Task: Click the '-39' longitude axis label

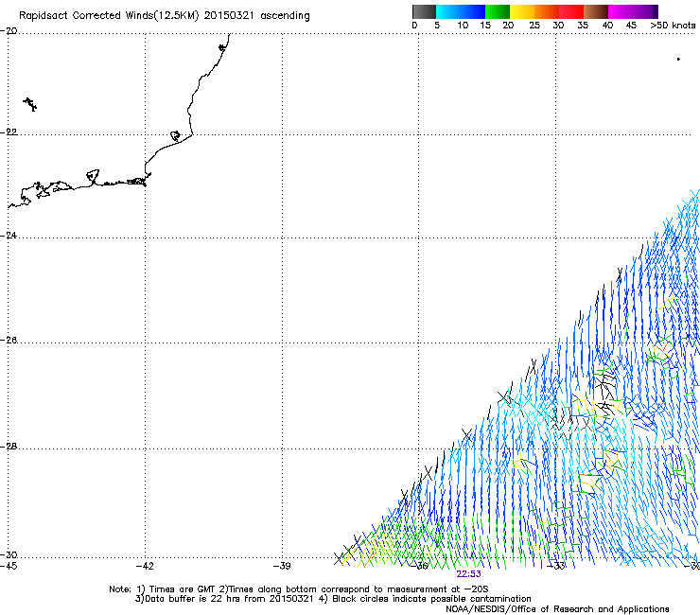Action: tap(282, 566)
